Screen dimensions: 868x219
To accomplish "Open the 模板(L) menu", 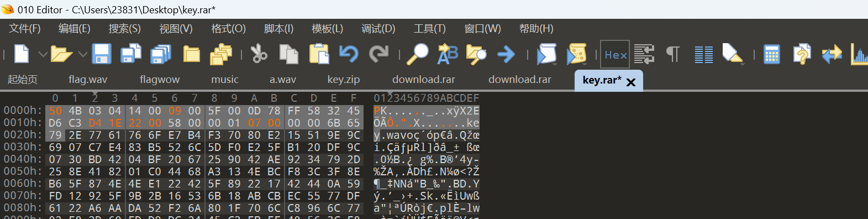I will [x=328, y=28].
